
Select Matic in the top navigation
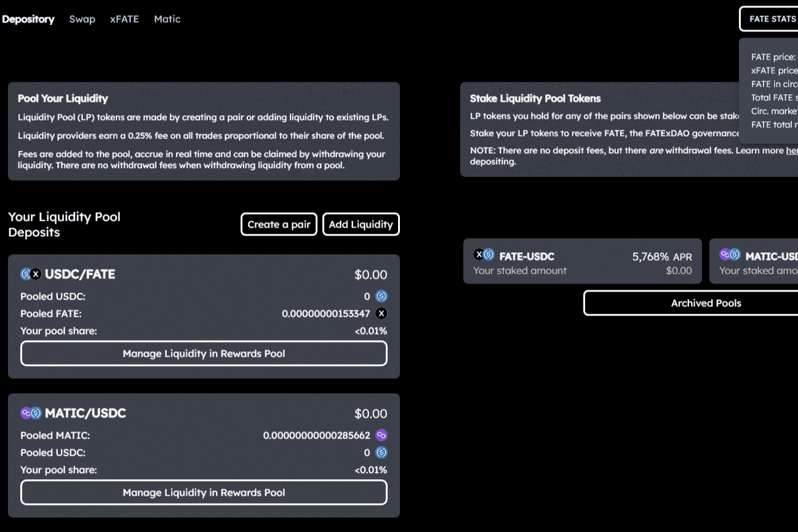click(167, 19)
